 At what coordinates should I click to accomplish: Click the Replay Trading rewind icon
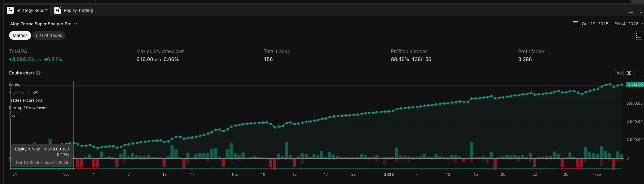(x=58, y=10)
